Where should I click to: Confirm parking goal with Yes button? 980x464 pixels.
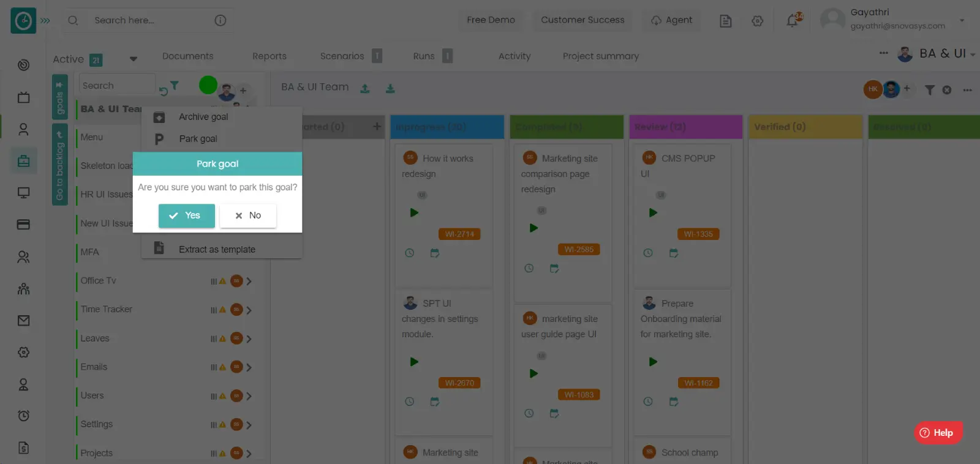point(186,215)
